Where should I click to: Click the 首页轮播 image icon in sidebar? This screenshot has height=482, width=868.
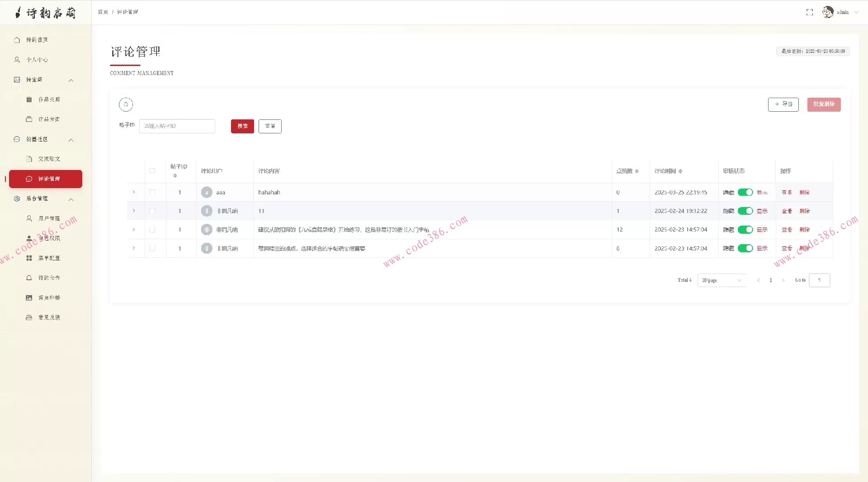tap(29, 298)
